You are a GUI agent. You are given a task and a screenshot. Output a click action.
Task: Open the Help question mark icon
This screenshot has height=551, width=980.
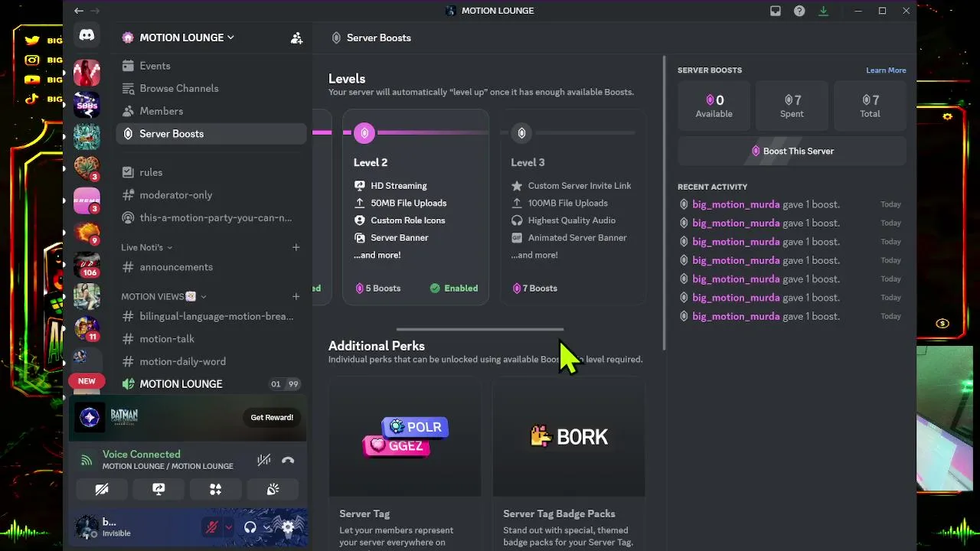(799, 11)
